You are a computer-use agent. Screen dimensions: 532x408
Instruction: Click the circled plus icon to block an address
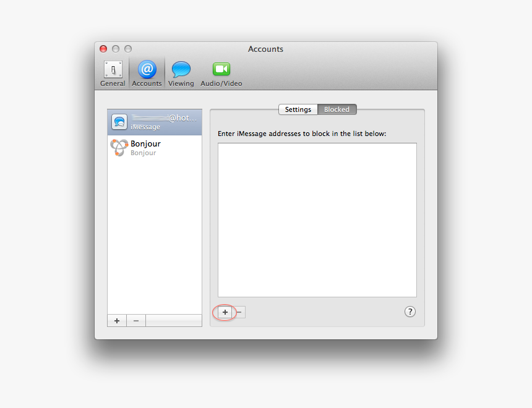(225, 312)
